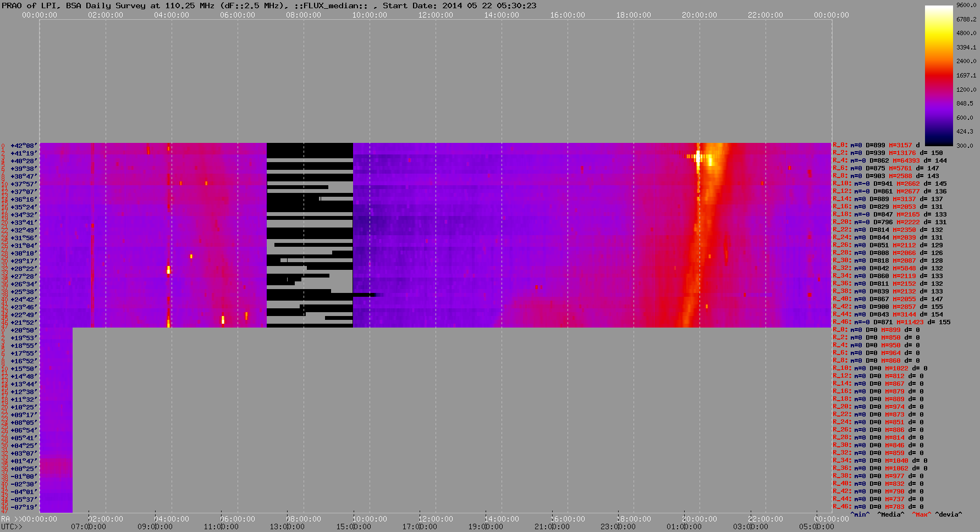Click the 23:00:00 UTC tick label
Viewport: 980px width, 532px height.
(x=618, y=527)
